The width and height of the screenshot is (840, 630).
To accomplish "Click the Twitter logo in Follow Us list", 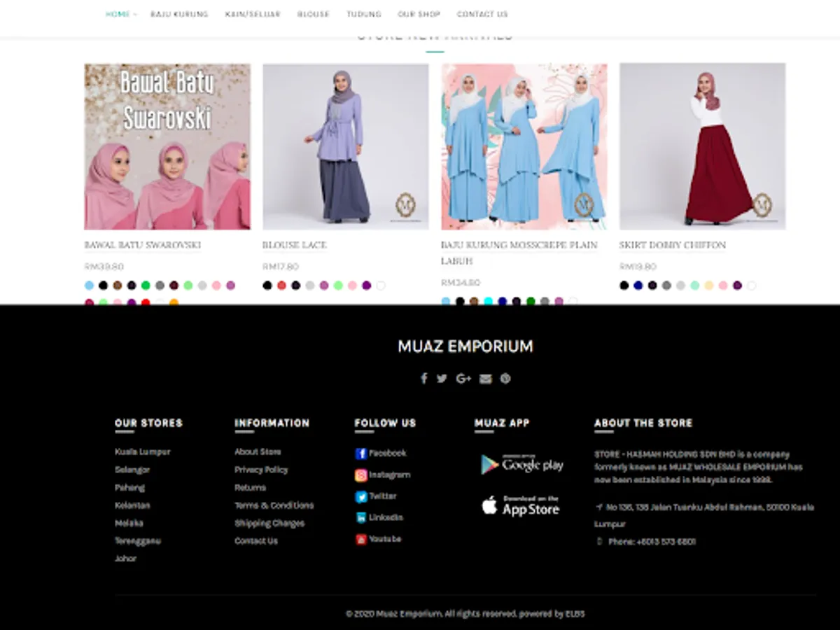I will [361, 497].
